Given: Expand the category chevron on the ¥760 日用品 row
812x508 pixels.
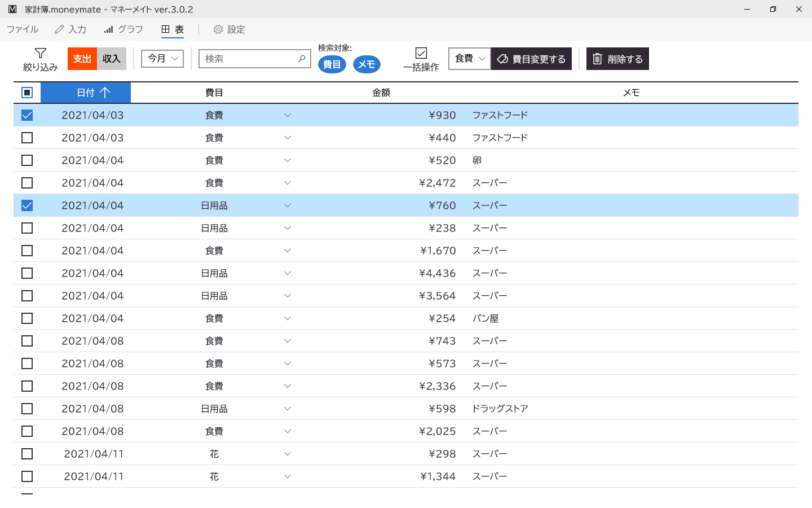Looking at the screenshot, I should (x=288, y=205).
